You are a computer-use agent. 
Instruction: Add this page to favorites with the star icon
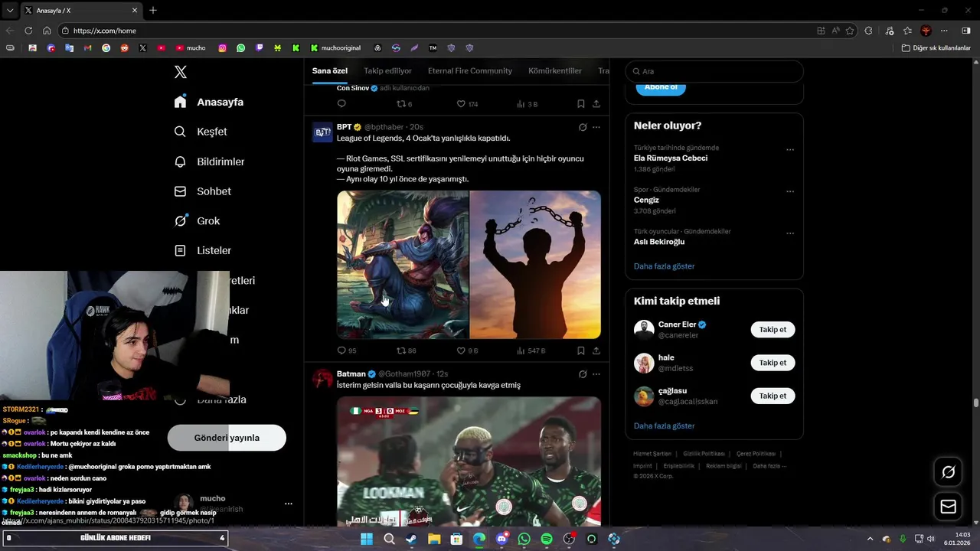tap(850, 31)
